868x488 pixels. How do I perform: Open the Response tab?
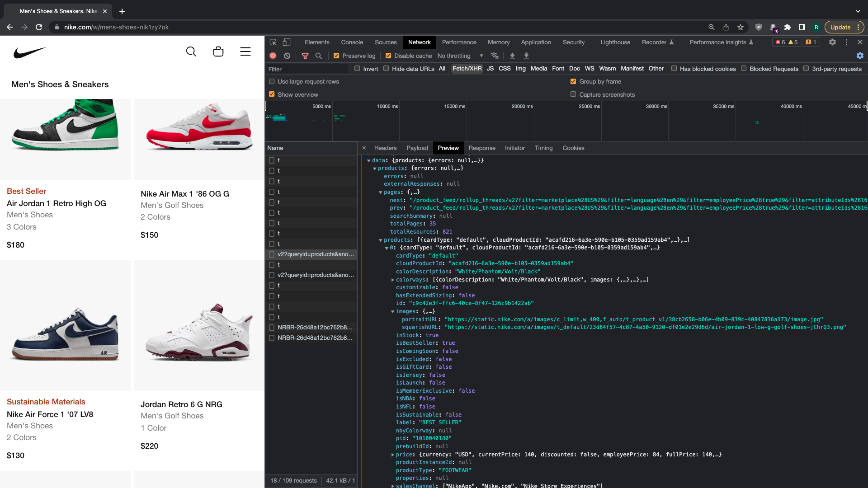[482, 148]
